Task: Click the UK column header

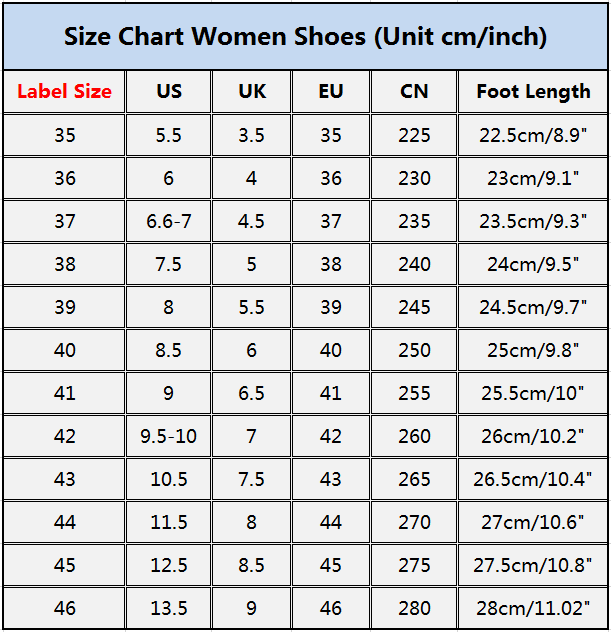Action: click(x=252, y=92)
